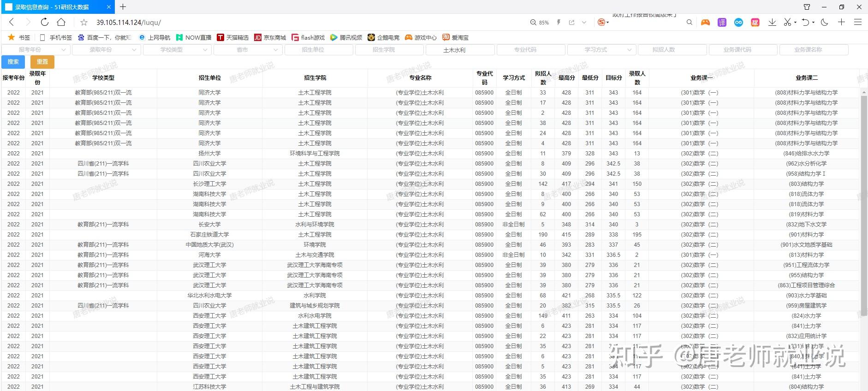Click the 中国地质大学(武汉) table cell
Screen dimensions: 868x391
click(210, 245)
